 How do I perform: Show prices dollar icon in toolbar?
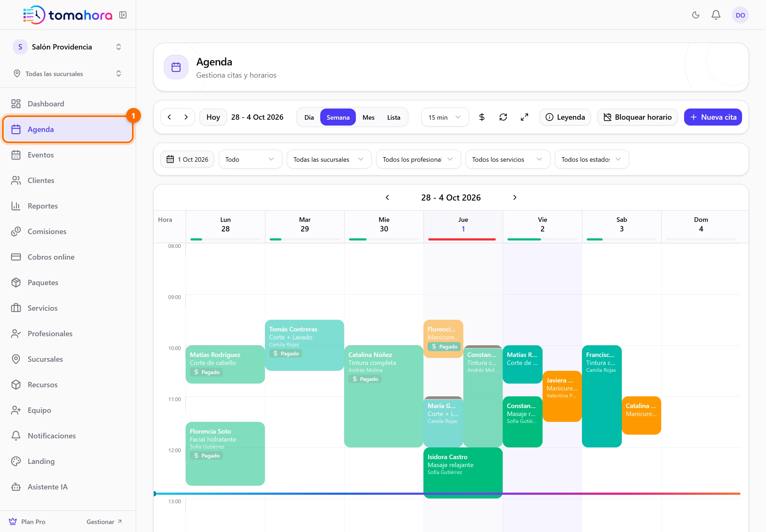(482, 117)
